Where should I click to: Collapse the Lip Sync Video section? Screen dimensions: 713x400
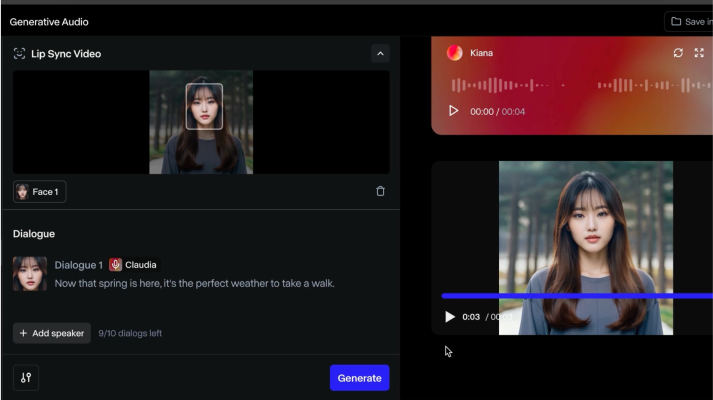click(380, 53)
